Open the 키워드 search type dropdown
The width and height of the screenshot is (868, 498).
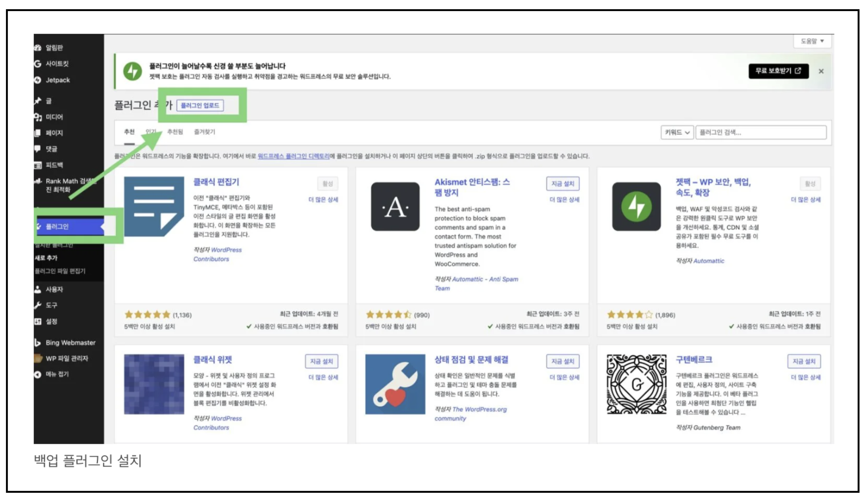[677, 132]
